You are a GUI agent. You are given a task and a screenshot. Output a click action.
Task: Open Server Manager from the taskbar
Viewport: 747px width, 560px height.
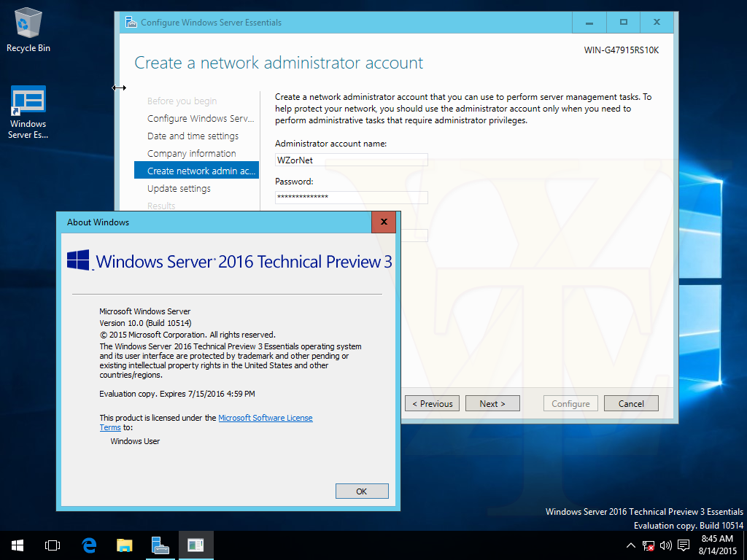(160, 545)
